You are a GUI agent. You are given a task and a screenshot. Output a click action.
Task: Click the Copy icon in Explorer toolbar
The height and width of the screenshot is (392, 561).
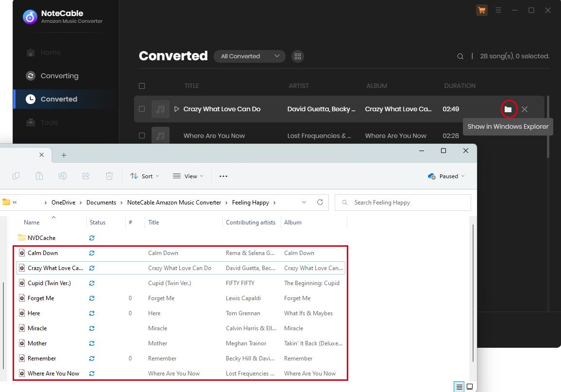tap(16, 176)
